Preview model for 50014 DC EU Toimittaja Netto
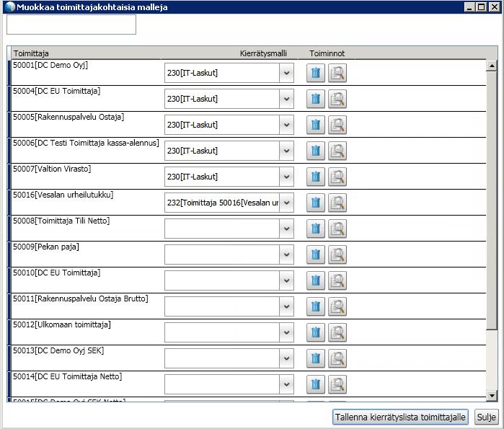Viewport: 504px width, 429px height. 337,384
